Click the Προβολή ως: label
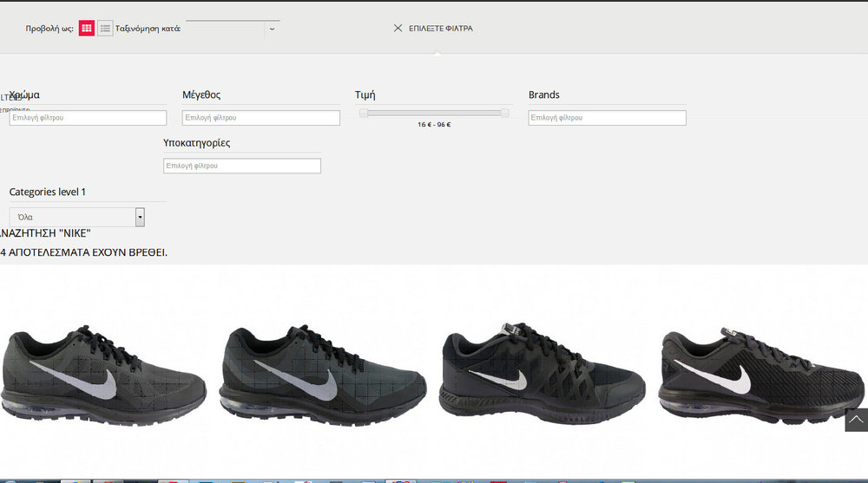 pos(49,29)
